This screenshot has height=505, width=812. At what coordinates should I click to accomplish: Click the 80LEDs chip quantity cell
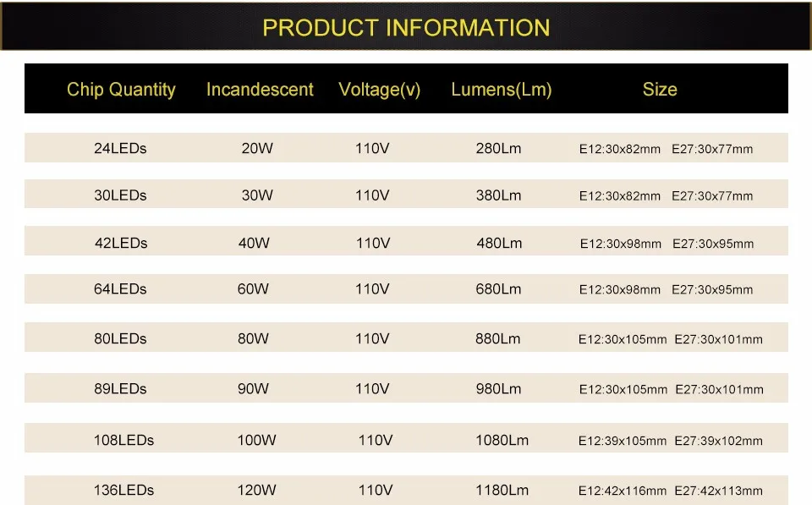click(120, 338)
